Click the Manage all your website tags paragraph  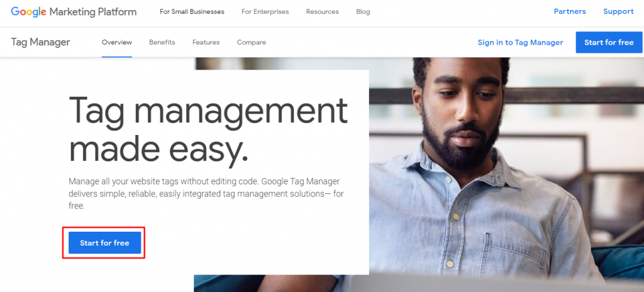pyautogui.click(x=206, y=193)
